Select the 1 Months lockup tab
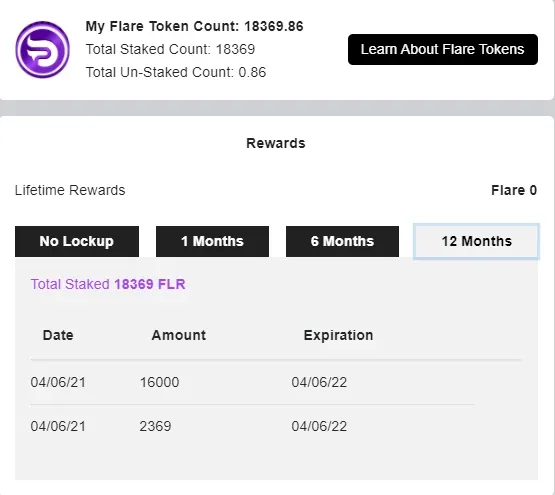The image size is (555, 495). (x=212, y=241)
